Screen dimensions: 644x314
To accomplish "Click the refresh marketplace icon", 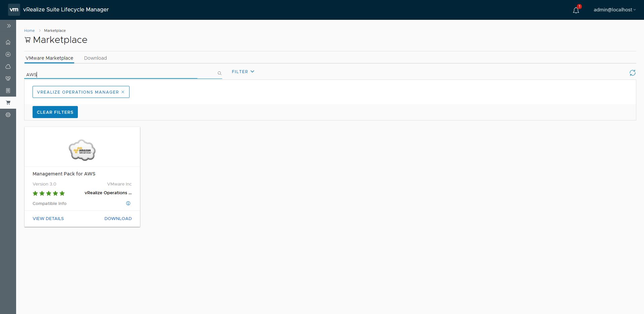I will click(x=632, y=73).
